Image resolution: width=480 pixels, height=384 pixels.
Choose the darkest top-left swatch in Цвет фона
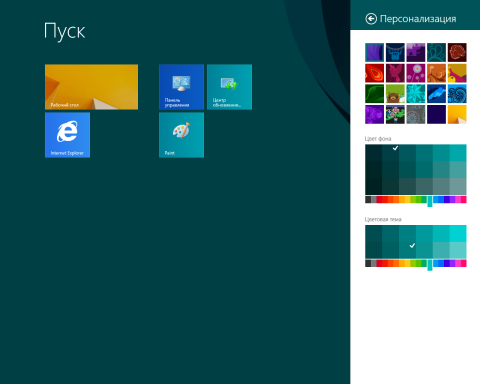tap(373, 153)
